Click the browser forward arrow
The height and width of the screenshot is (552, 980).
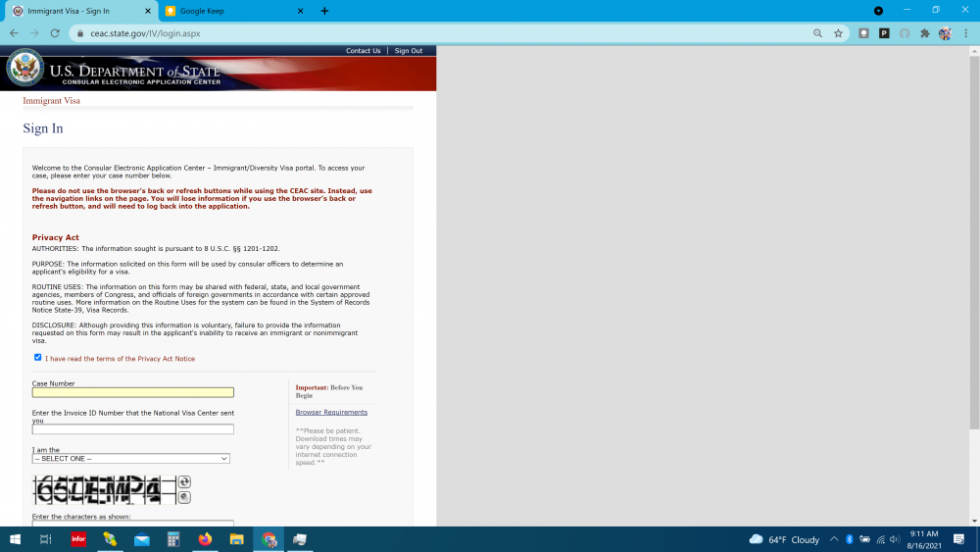[34, 33]
